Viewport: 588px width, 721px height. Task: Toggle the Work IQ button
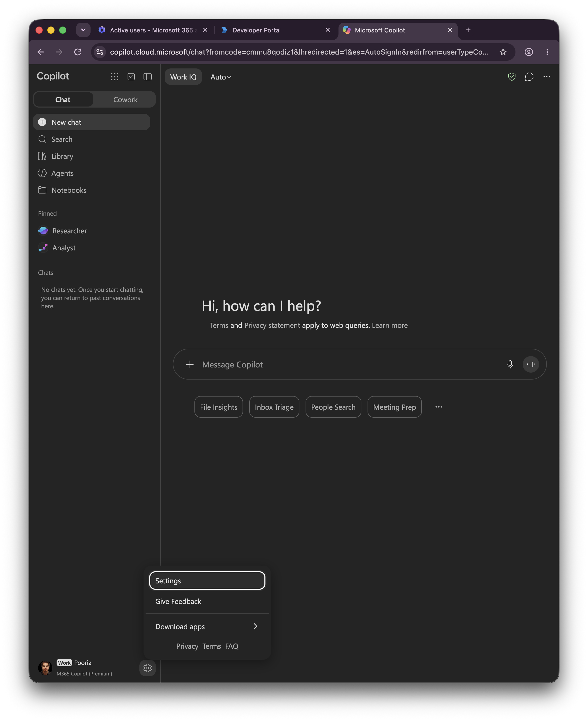coord(183,77)
